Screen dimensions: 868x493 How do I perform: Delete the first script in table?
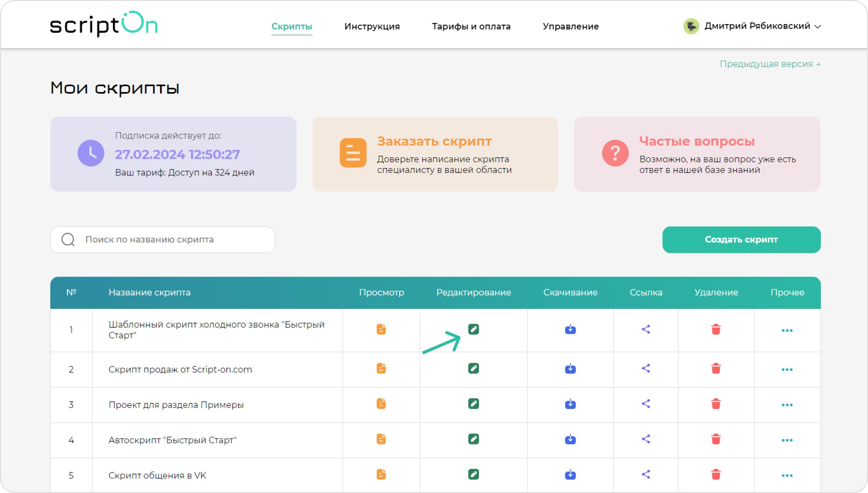[x=716, y=329]
